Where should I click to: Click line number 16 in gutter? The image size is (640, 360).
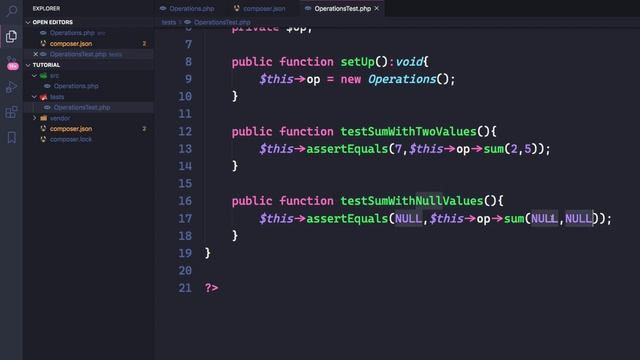pos(185,201)
